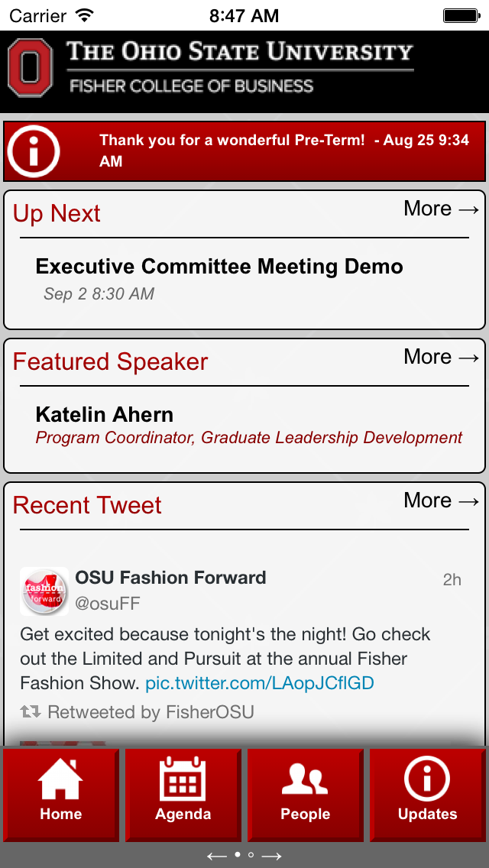
Task: View Katelin Ahern speaker details
Action: pos(105,415)
